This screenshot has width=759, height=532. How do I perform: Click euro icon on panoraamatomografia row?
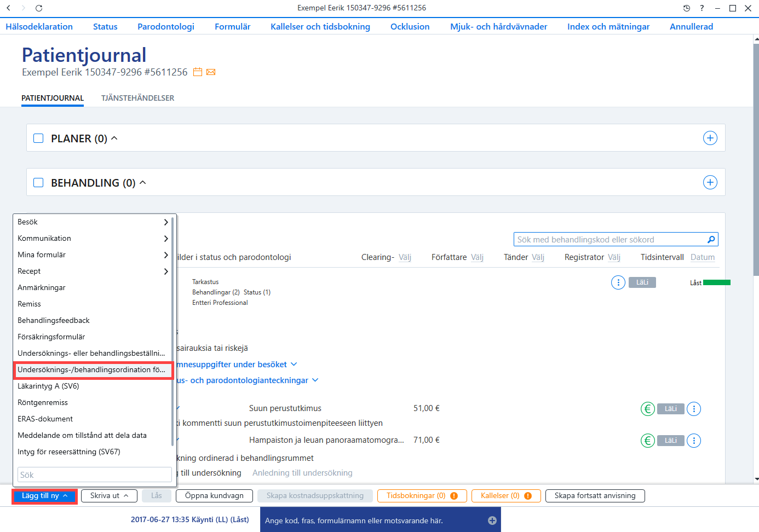648,441
